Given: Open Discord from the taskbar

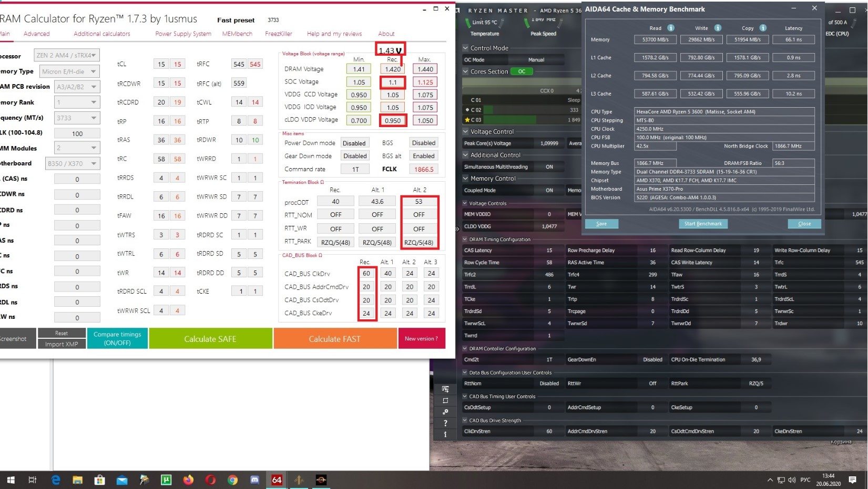Looking at the screenshot, I should [x=254, y=480].
